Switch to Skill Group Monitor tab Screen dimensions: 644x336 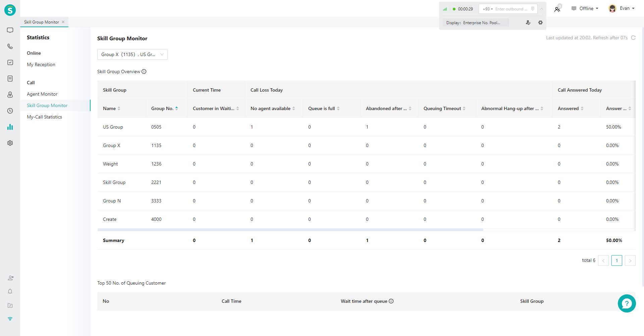(42, 22)
